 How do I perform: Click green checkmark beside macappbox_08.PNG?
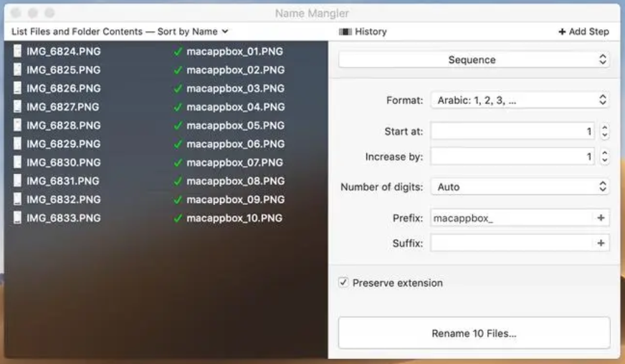178,181
